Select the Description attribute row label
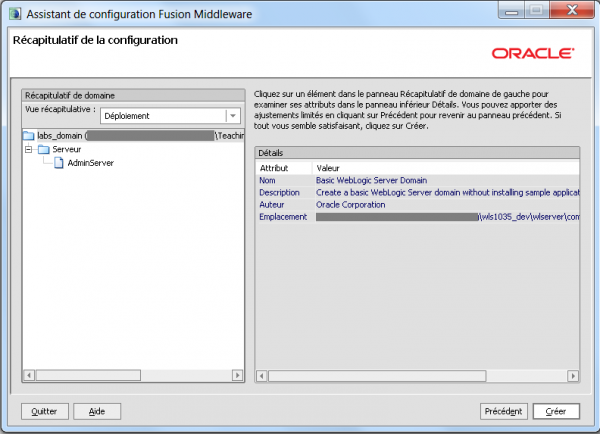 click(279, 193)
